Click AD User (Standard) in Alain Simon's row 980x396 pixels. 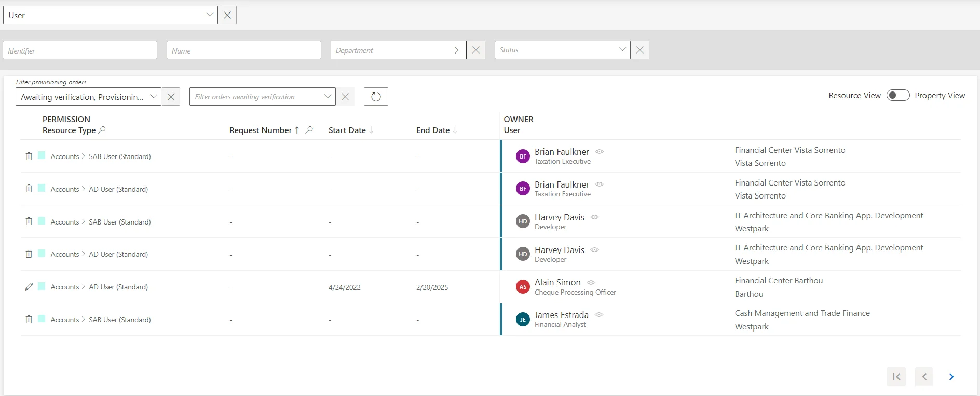(x=118, y=287)
